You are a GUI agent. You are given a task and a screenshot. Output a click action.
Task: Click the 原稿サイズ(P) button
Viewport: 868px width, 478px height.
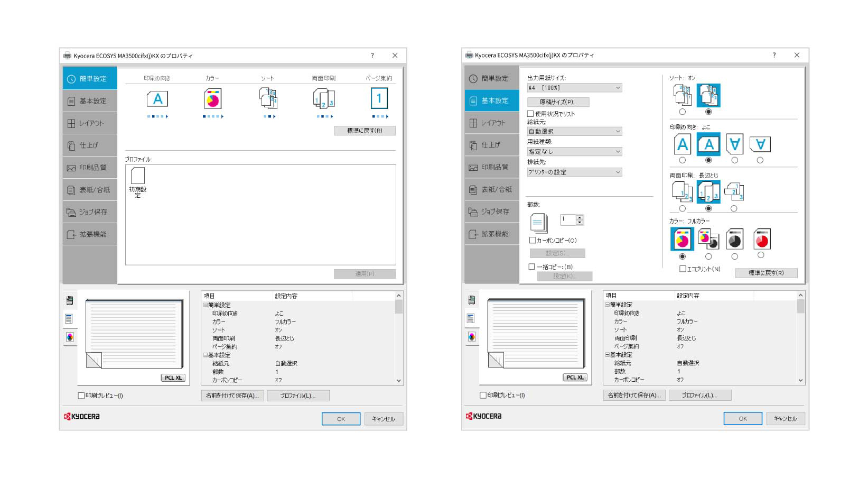click(x=558, y=102)
